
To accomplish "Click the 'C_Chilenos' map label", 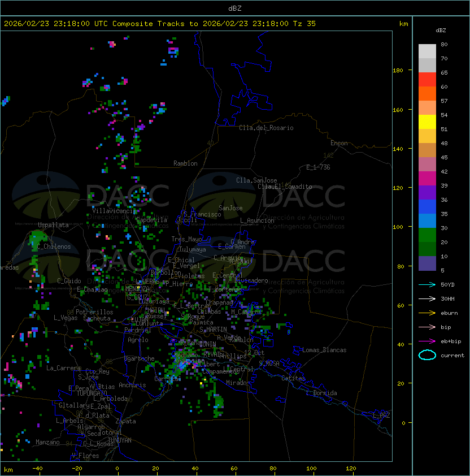I will pos(54,246).
